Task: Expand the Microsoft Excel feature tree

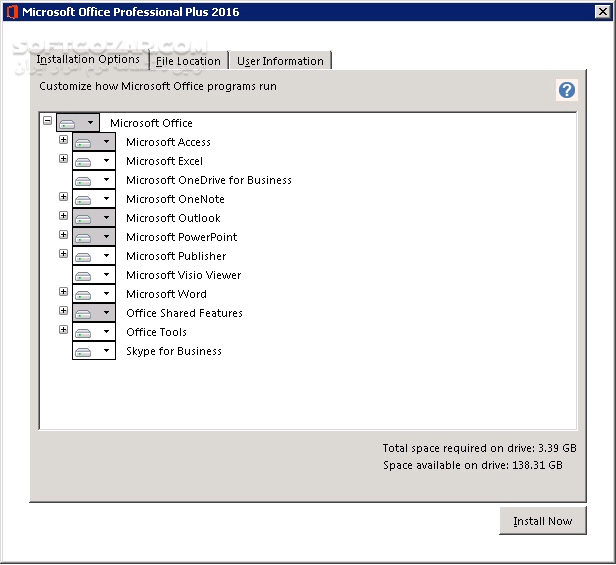Action: [63, 159]
